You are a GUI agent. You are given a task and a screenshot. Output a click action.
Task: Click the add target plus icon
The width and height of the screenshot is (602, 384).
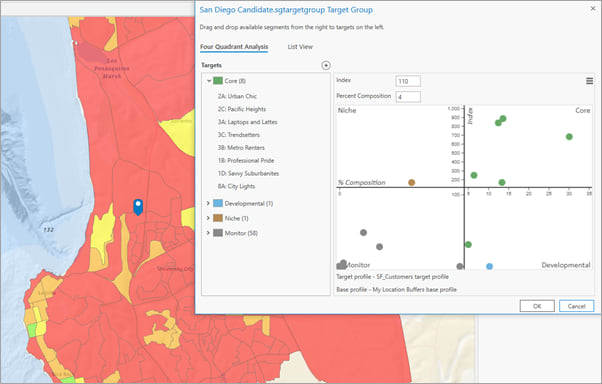[326, 65]
